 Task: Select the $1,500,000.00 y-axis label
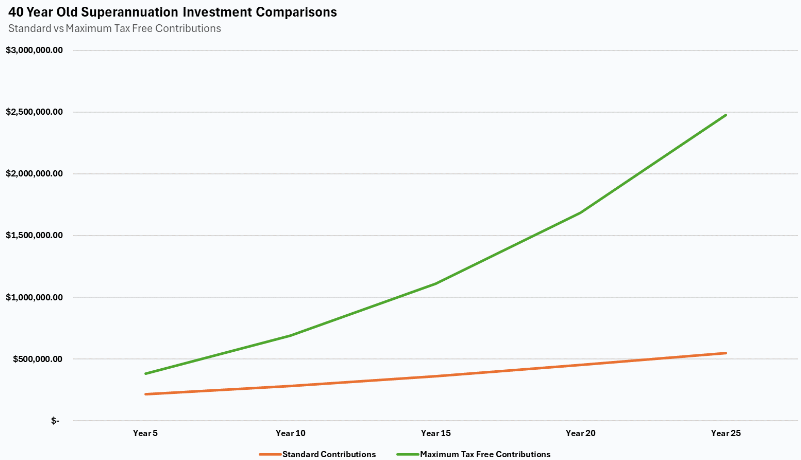click(35, 235)
